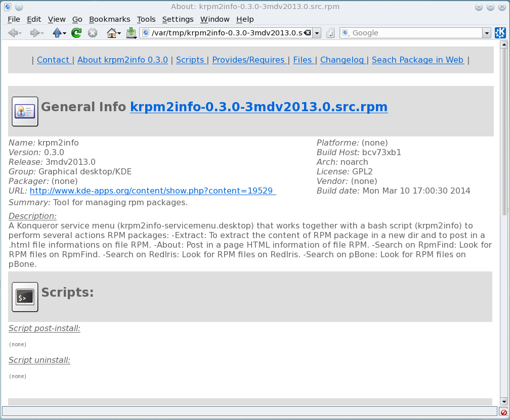The height and width of the screenshot is (420, 510).
Task: Open the Edit menu
Action: point(34,19)
